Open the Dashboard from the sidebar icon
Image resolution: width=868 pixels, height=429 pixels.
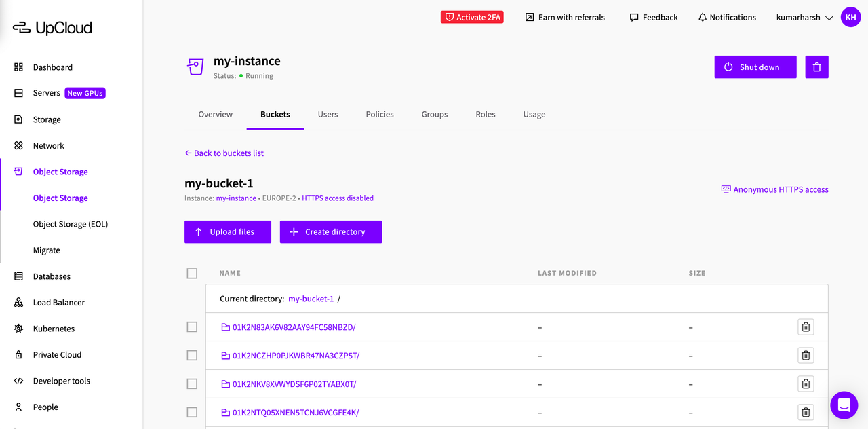18,67
